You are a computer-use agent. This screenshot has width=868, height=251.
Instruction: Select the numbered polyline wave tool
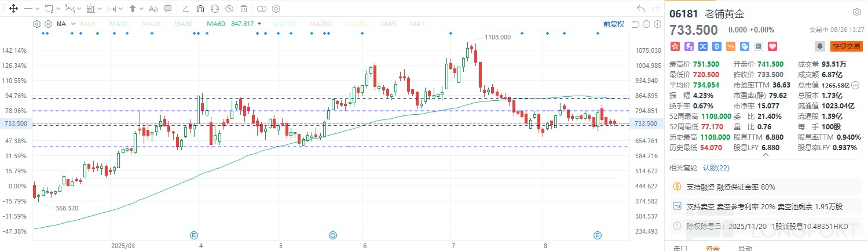(70, 9)
